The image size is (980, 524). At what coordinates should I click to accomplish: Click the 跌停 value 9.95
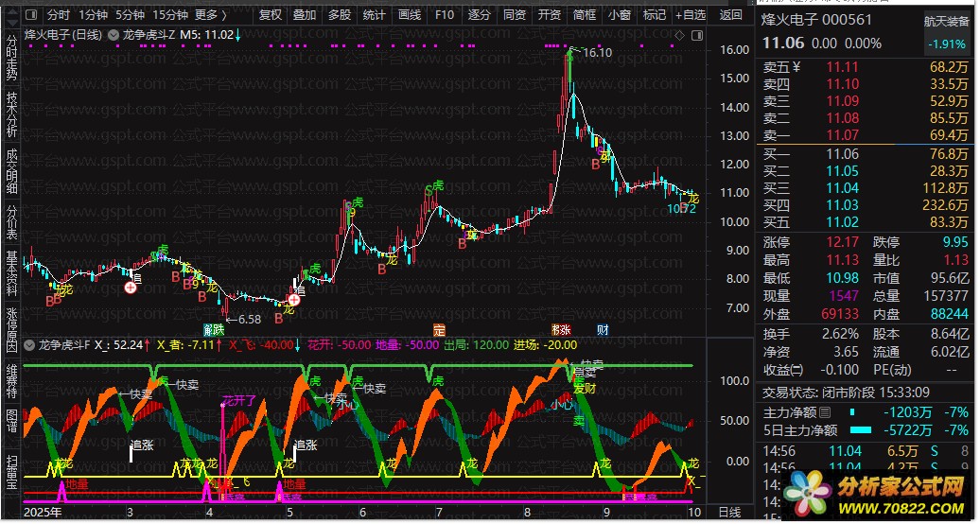(x=954, y=243)
